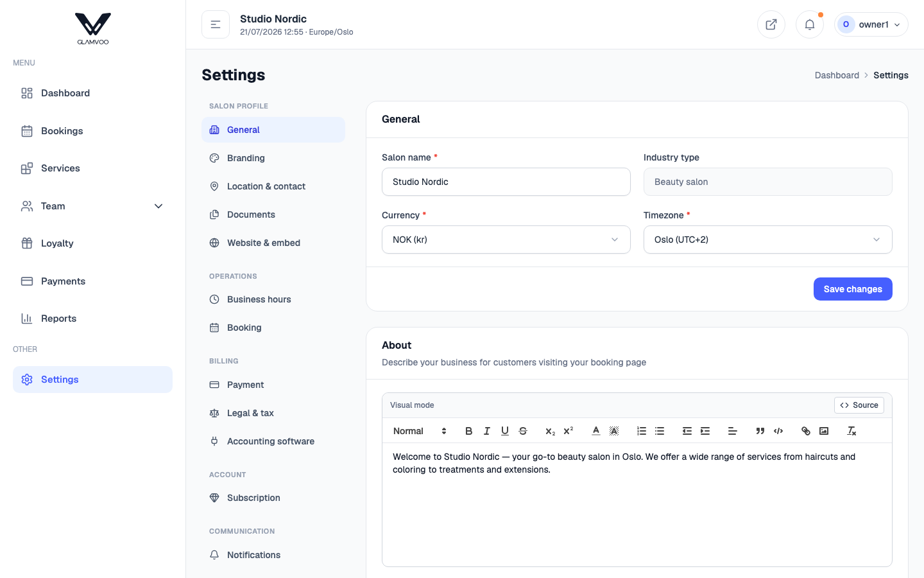This screenshot has width=924, height=578.
Task: Open Accounting software settings
Action: tap(273, 441)
